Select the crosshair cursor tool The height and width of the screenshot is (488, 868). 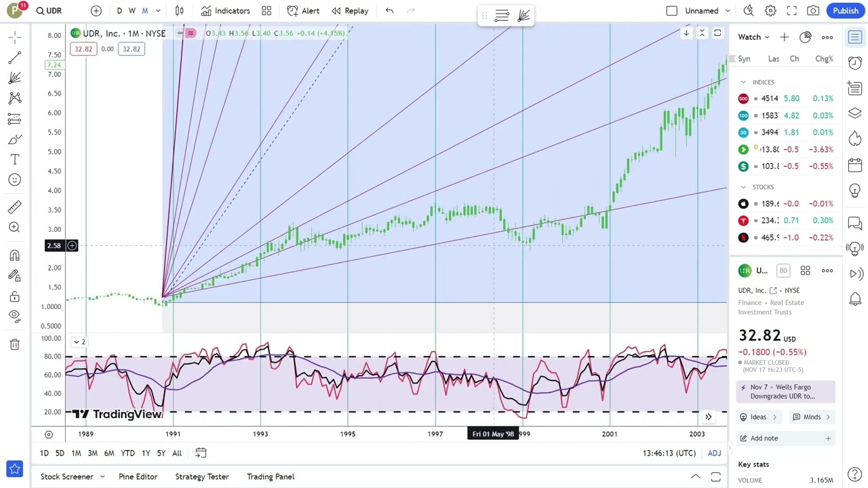[x=14, y=37]
